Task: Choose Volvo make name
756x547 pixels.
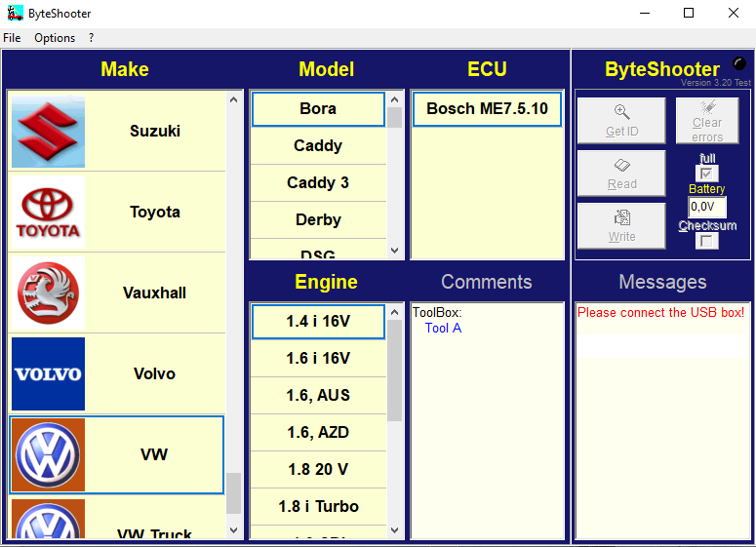Action: click(x=155, y=374)
